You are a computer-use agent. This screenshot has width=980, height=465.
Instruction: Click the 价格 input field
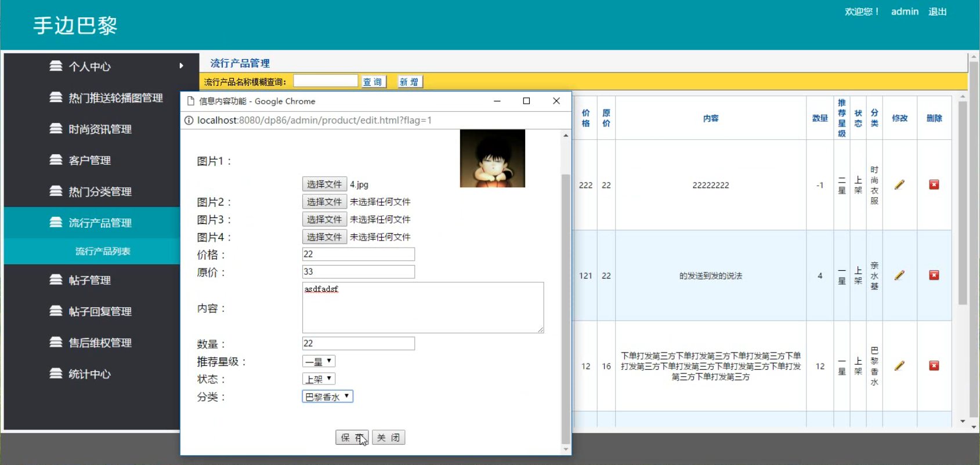click(359, 254)
